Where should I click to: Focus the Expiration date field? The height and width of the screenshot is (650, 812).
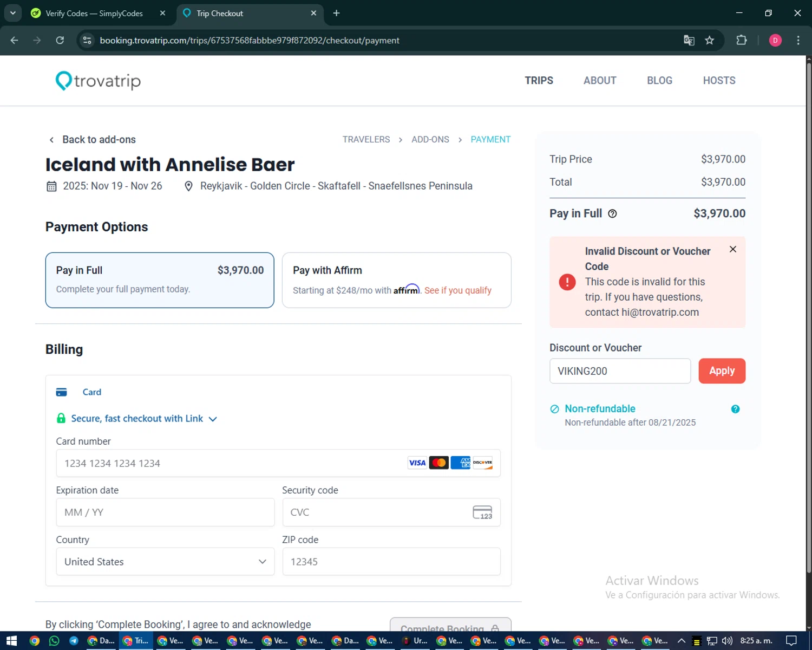pyautogui.click(x=165, y=512)
